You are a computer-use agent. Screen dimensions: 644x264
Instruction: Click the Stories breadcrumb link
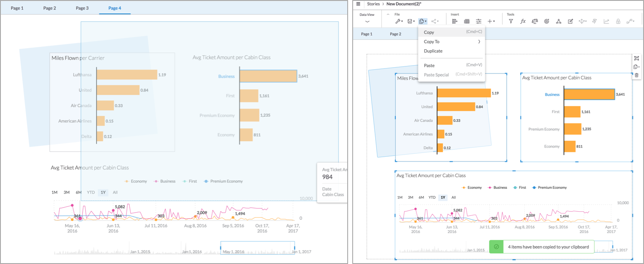[x=373, y=4]
